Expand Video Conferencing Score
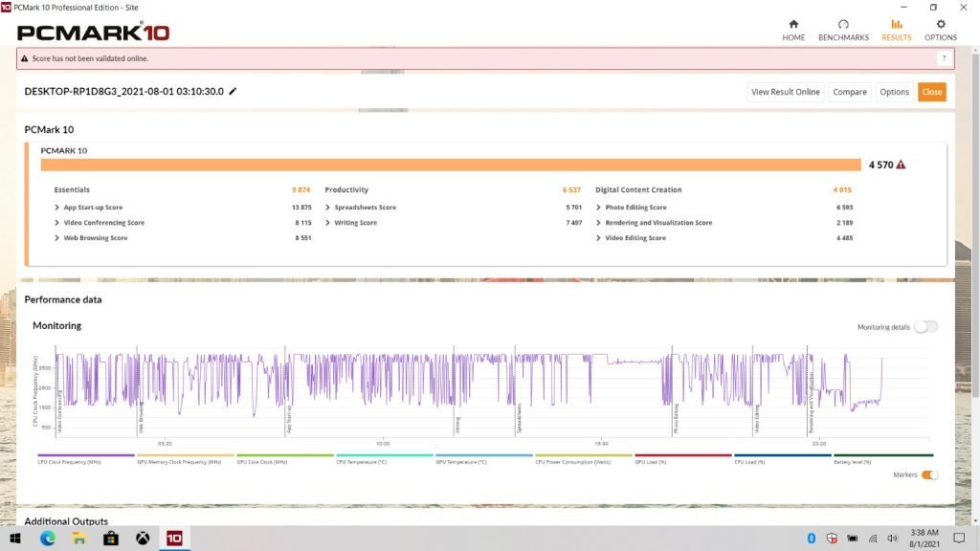Viewport: 980px width, 551px height. pos(56,222)
